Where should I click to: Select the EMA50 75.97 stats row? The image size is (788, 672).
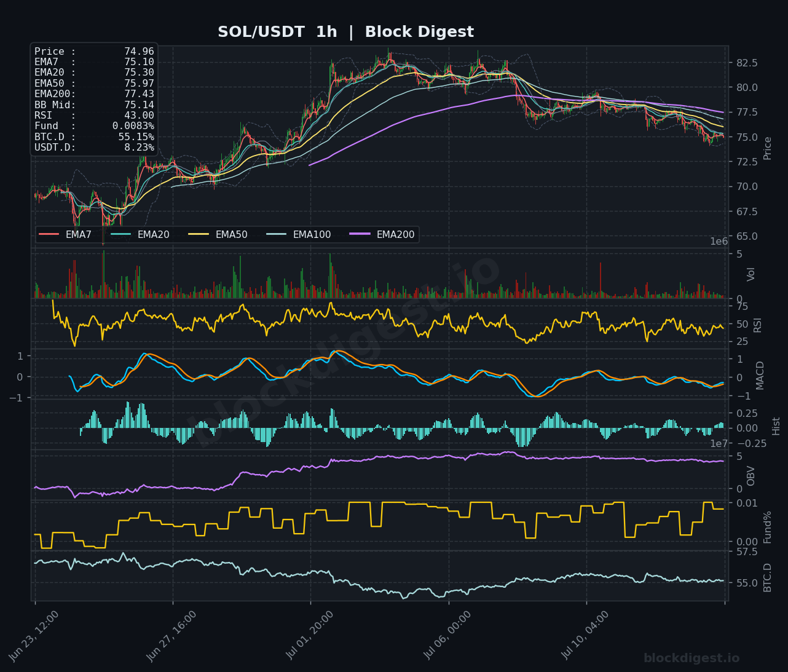pos(94,84)
